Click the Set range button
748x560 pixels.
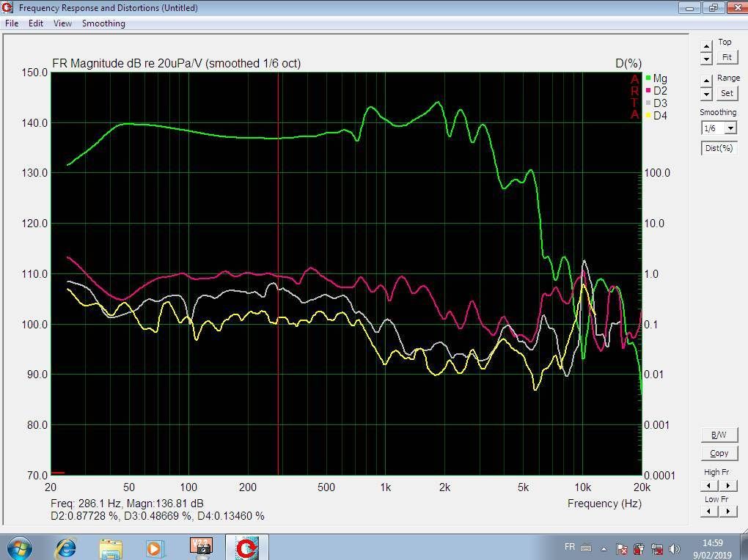pos(727,93)
